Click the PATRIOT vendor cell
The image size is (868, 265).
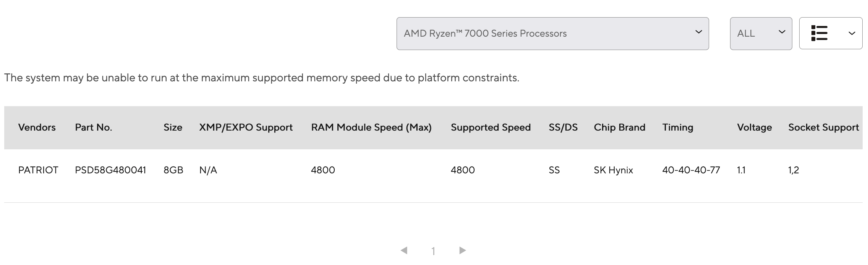(x=38, y=170)
